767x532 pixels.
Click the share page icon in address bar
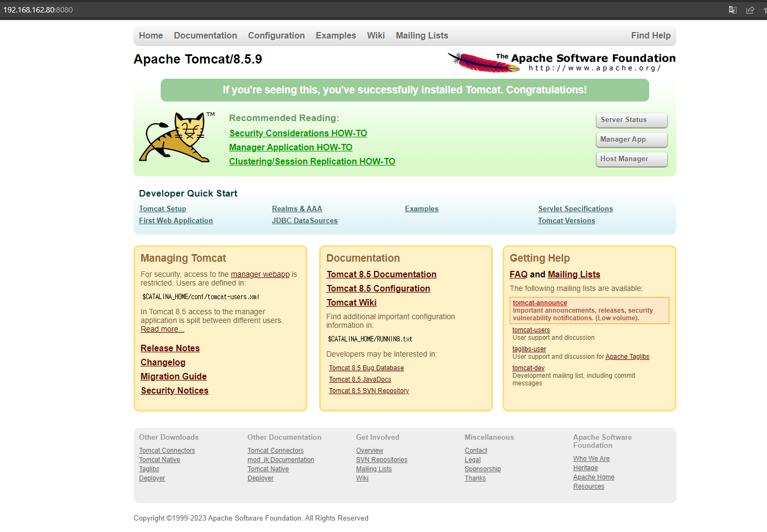(750, 10)
